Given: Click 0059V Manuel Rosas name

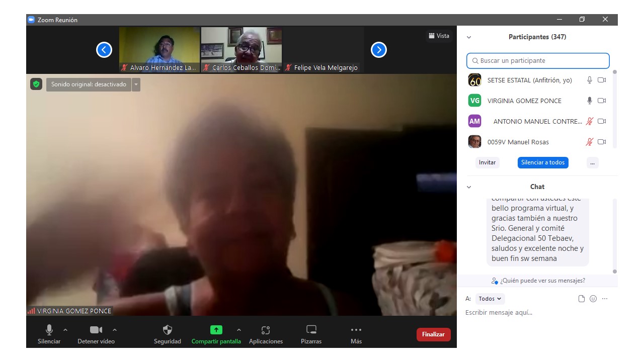Looking at the screenshot, I should tap(518, 142).
